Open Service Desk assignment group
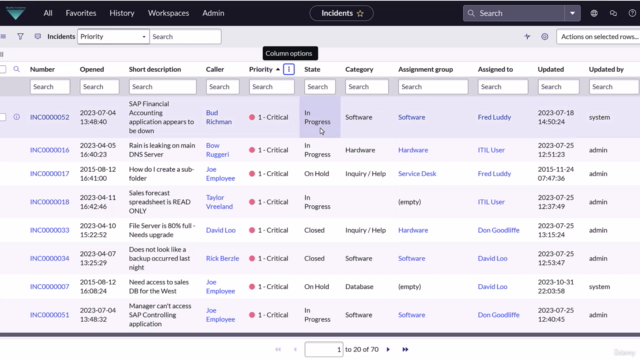 417,173
